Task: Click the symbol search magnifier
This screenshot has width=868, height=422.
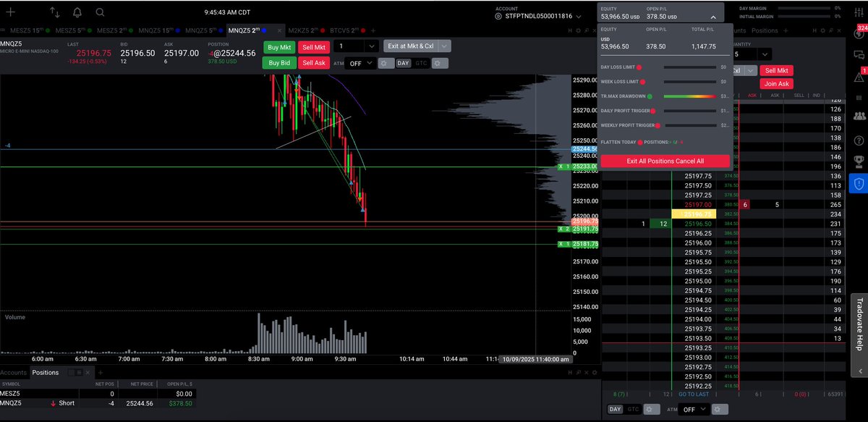Action: click(x=101, y=12)
